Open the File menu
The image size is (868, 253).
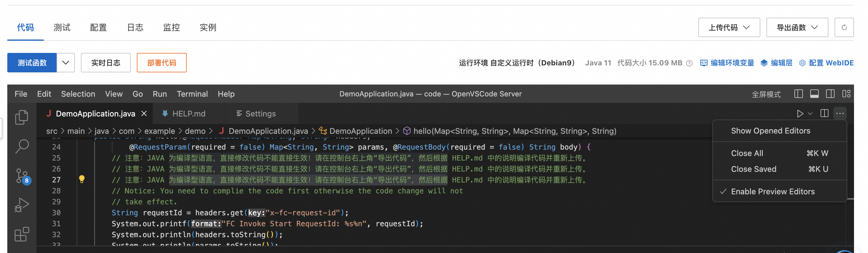pos(21,94)
